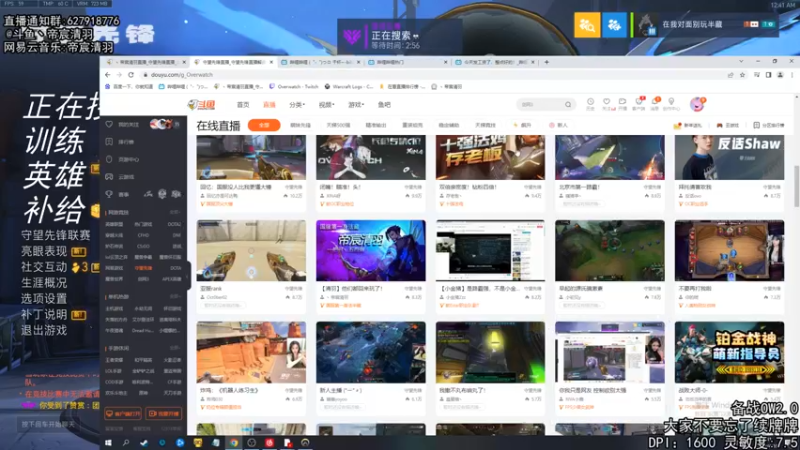Open the 首页 home tab in Douyu nav

pyautogui.click(x=243, y=105)
